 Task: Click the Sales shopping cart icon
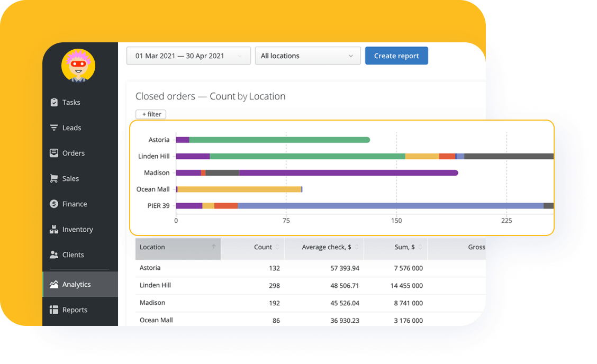point(54,178)
